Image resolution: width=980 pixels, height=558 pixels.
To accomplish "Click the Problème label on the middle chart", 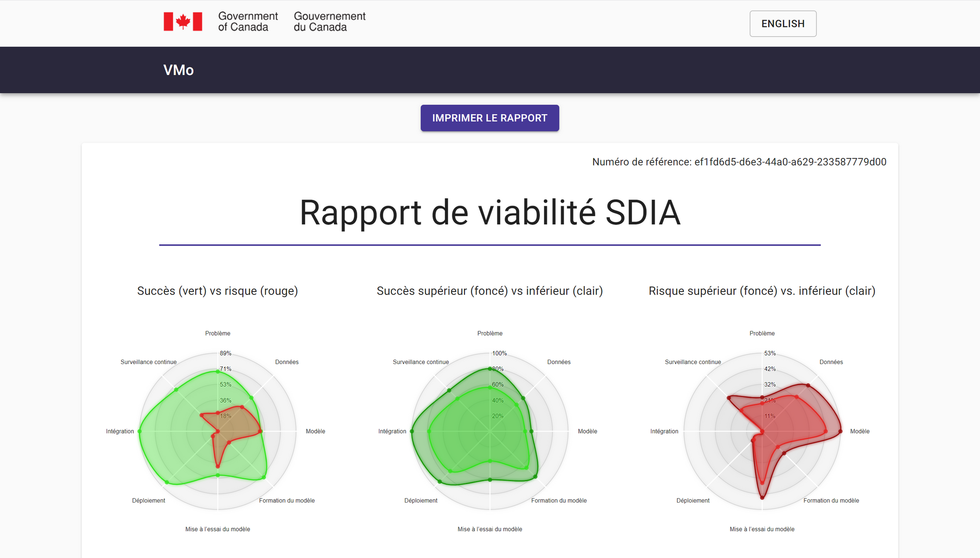I will [490, 333].
